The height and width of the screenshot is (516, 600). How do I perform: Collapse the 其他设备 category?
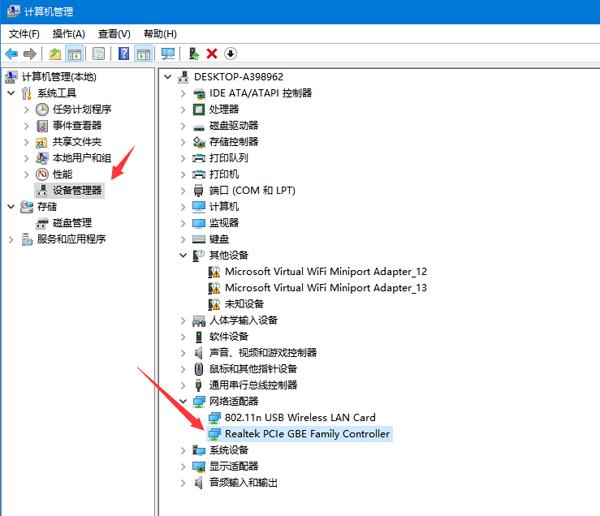tap(183, 255)
